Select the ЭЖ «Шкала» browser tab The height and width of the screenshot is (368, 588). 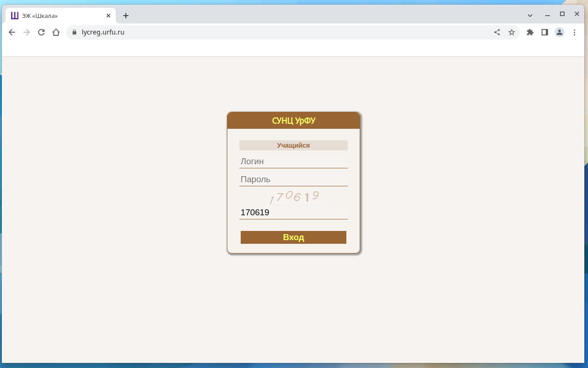[55, 15]
